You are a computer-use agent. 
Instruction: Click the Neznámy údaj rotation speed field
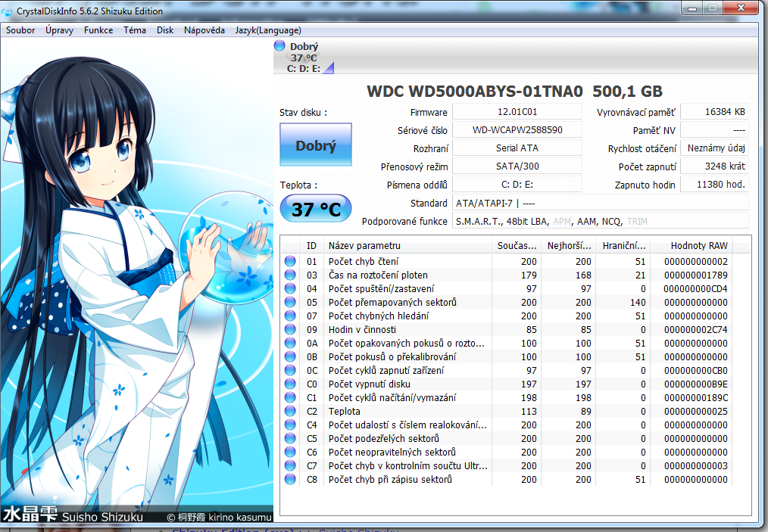(x=715, y=148)
